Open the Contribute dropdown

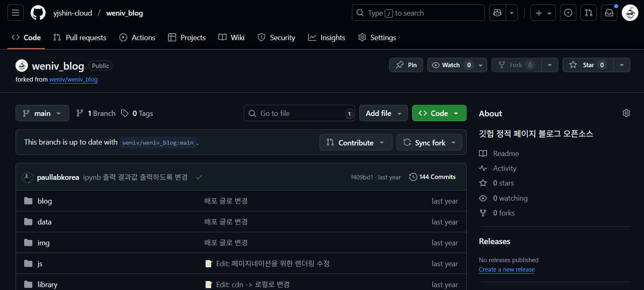[356, 142]
